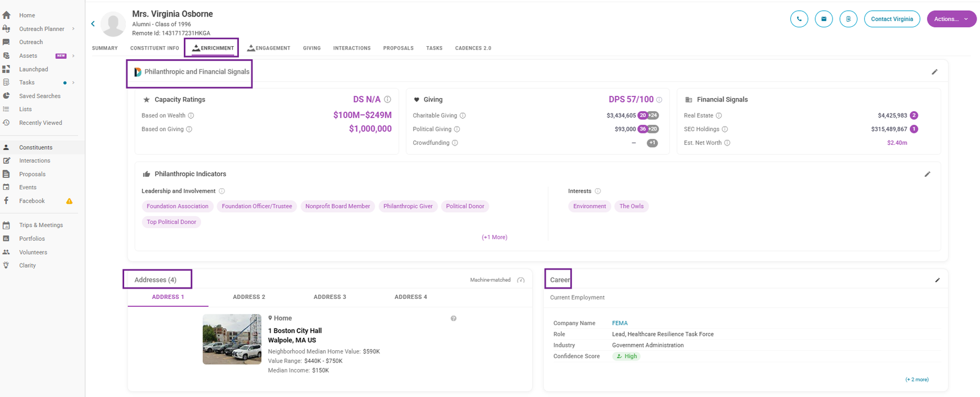Expand the Assets sidebar submenu
Screen dimensions: 980x397
click(x=73, y=56)
